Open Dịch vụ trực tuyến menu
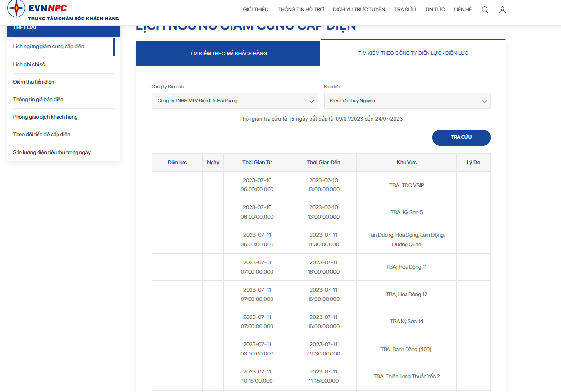The image size is (561, 392). [359, 9]
